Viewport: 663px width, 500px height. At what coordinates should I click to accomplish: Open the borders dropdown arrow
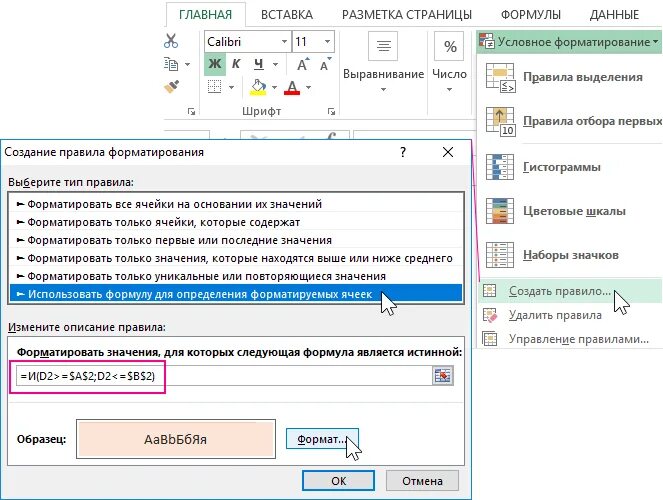point(231,87)
